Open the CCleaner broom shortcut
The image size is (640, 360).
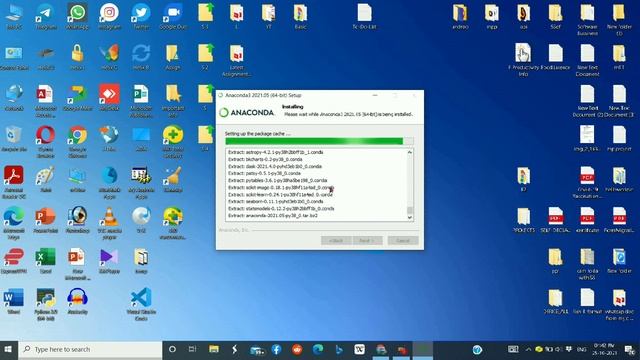tap(173, 180)
